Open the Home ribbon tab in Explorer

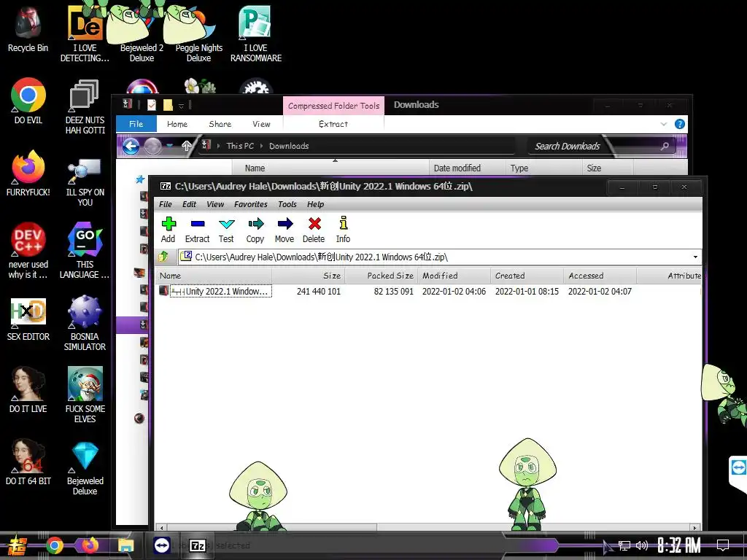pos(177,124)
